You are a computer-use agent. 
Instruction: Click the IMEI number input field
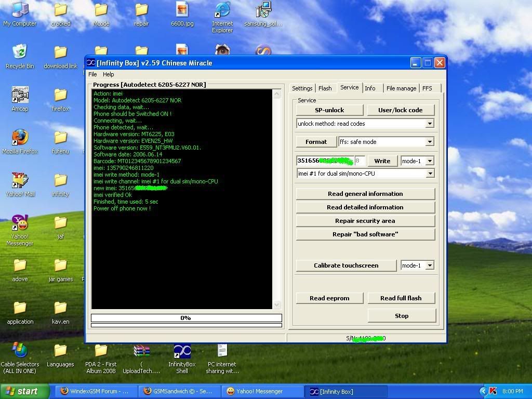(325, 161)
